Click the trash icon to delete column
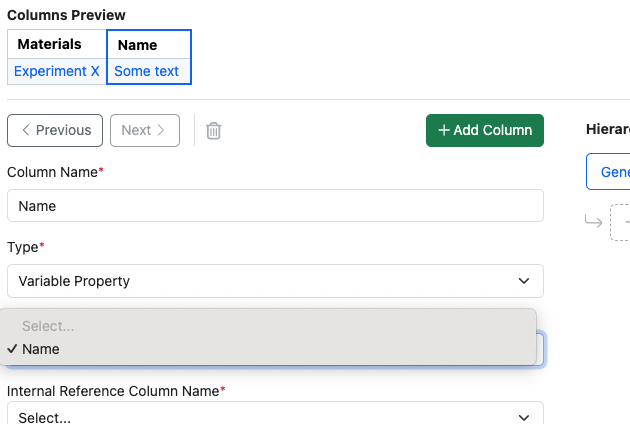 pyautogui.click(x=213, y=131)
